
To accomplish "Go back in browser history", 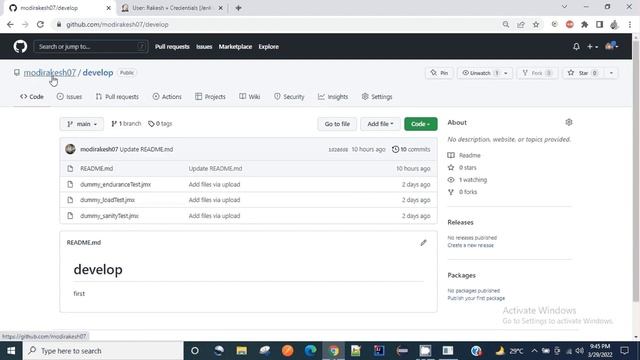I will pos(10,24).
